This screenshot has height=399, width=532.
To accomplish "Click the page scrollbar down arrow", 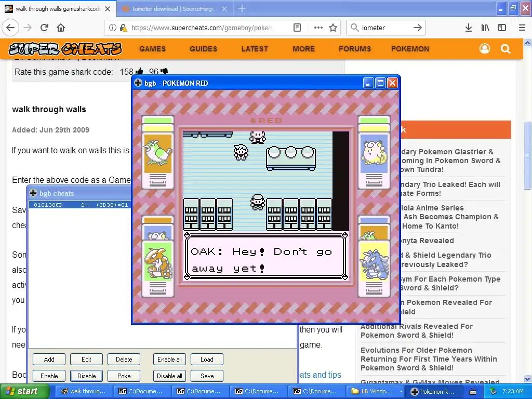I will tap(527, 379).
